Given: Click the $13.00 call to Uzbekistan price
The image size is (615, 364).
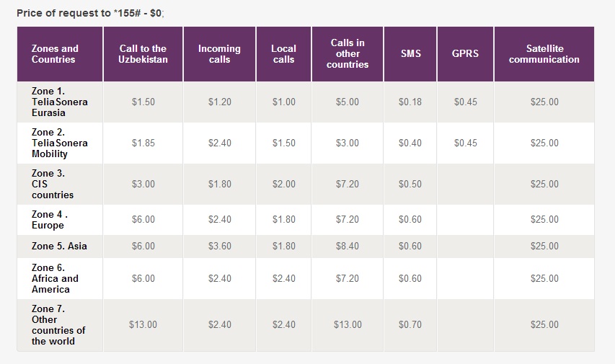Looking at the screenshot, I should click(143, 325).
